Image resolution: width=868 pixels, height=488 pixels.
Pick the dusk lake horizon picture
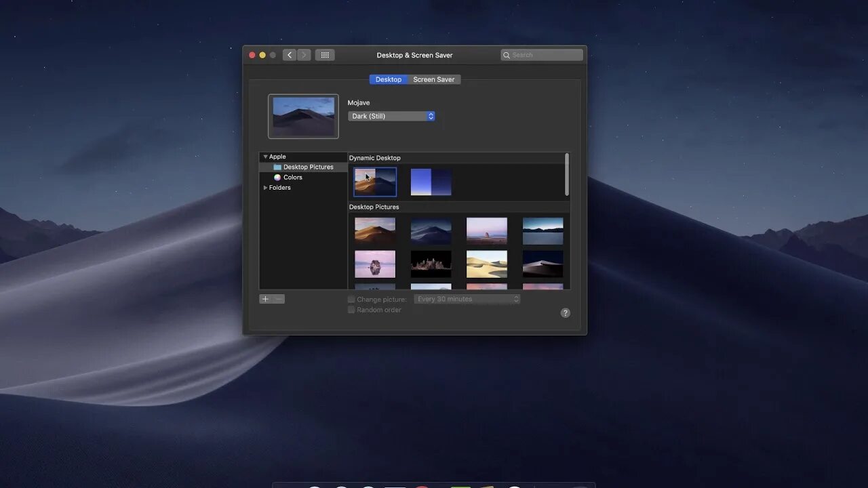[542, 231]
